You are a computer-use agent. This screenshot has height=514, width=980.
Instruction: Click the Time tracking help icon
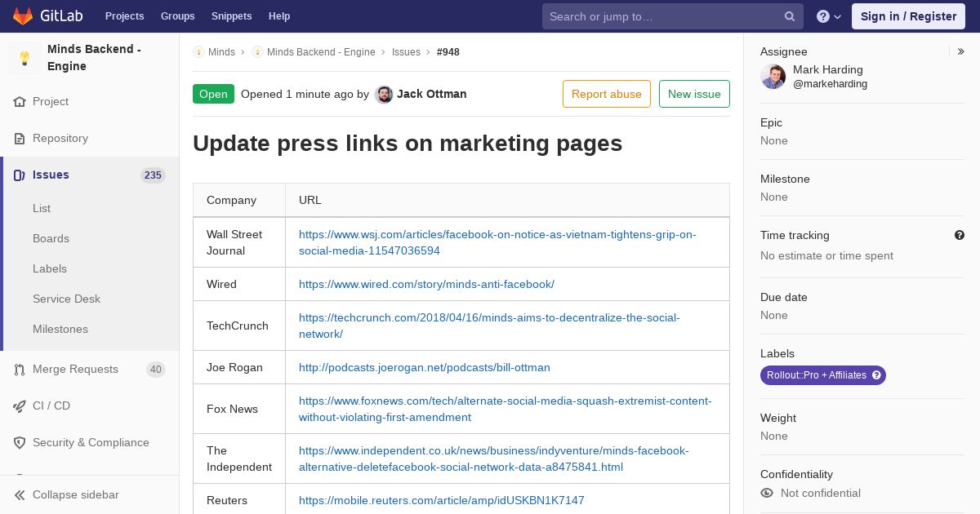pyautogui.click(x=960, y=235)
